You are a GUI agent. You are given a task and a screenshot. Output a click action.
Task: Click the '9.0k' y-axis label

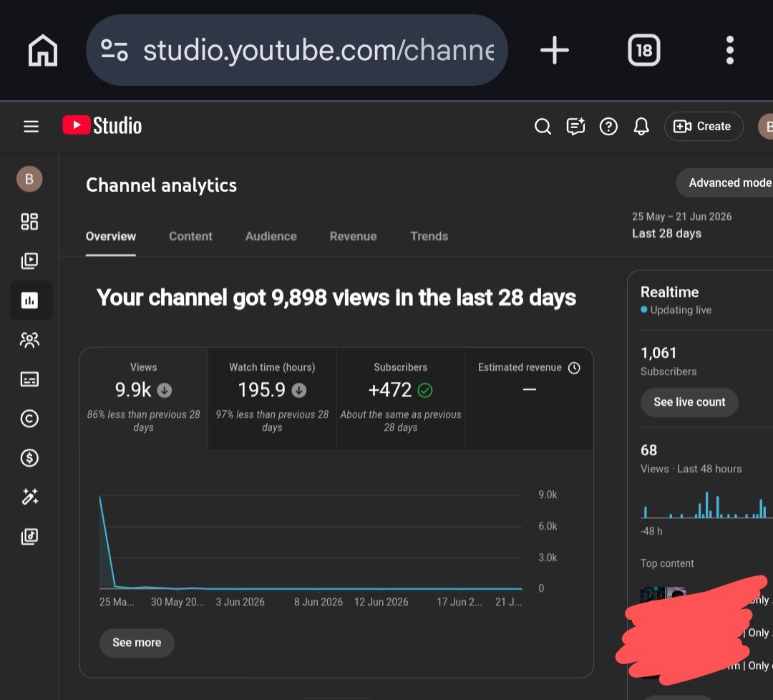(x=548, y=495)
